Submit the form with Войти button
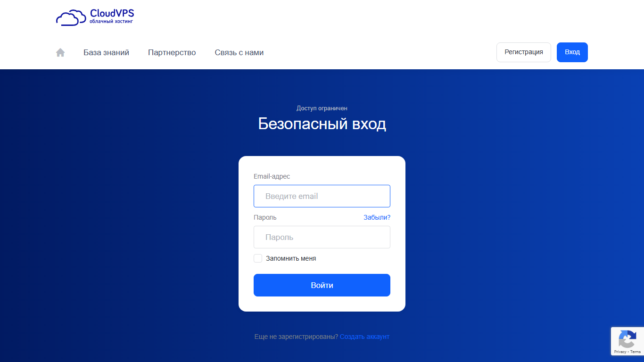The image size is (644, 362). [x=322, y=285]
